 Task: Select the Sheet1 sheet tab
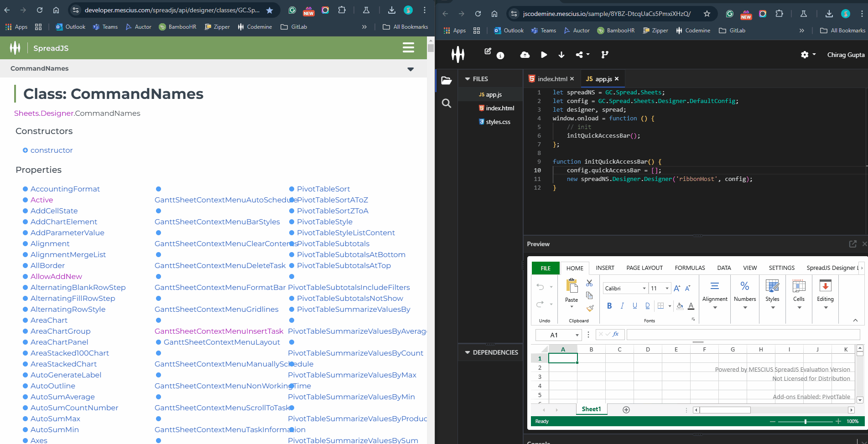point(591,409)
